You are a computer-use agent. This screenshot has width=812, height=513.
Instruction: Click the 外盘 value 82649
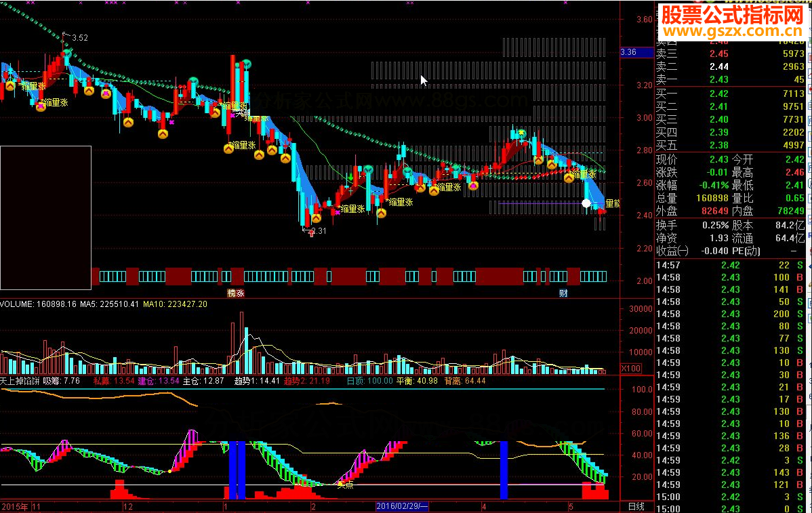[715, 211]
